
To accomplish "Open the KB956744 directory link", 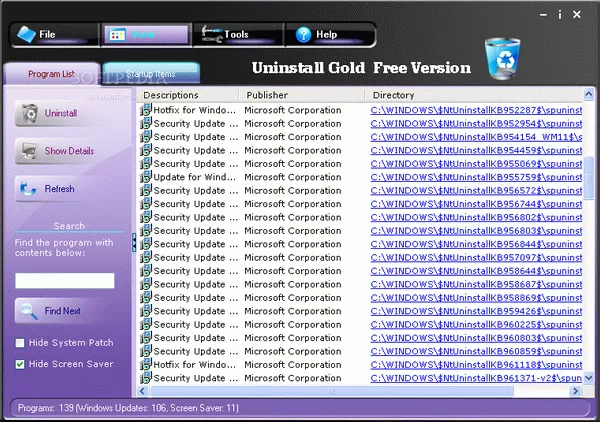I will 476,204.
